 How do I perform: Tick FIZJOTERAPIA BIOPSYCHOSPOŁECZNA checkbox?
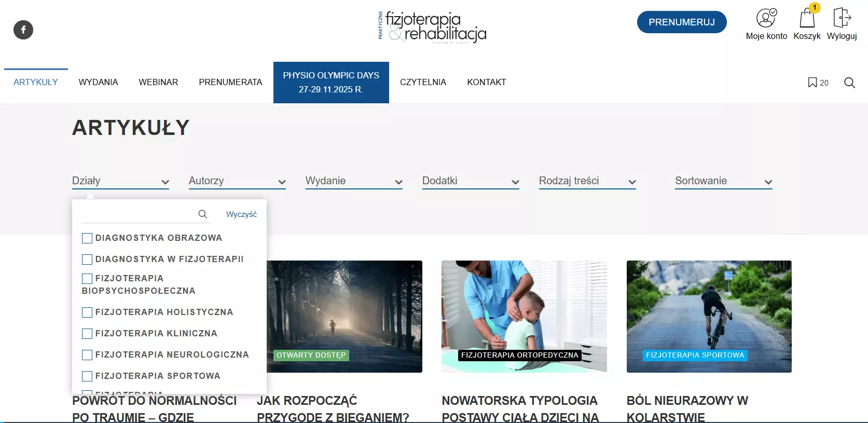coord(87,279)
